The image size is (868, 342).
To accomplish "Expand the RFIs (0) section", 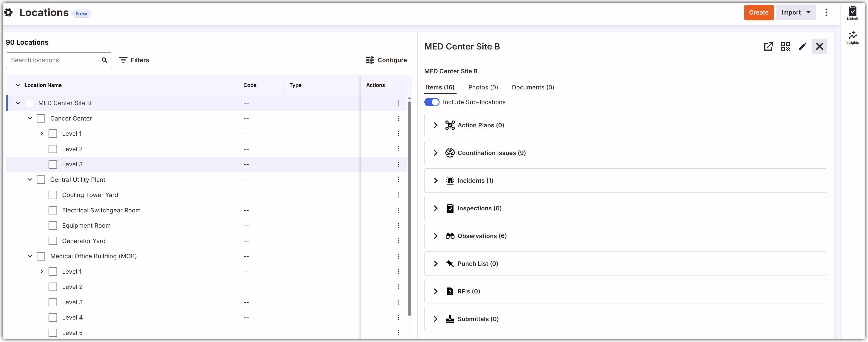I will coord(435,291).
